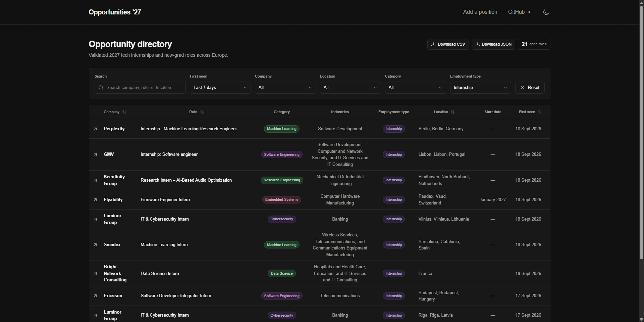
Task: Click the magnifier icon in search box
Action: tap(101, 88)
